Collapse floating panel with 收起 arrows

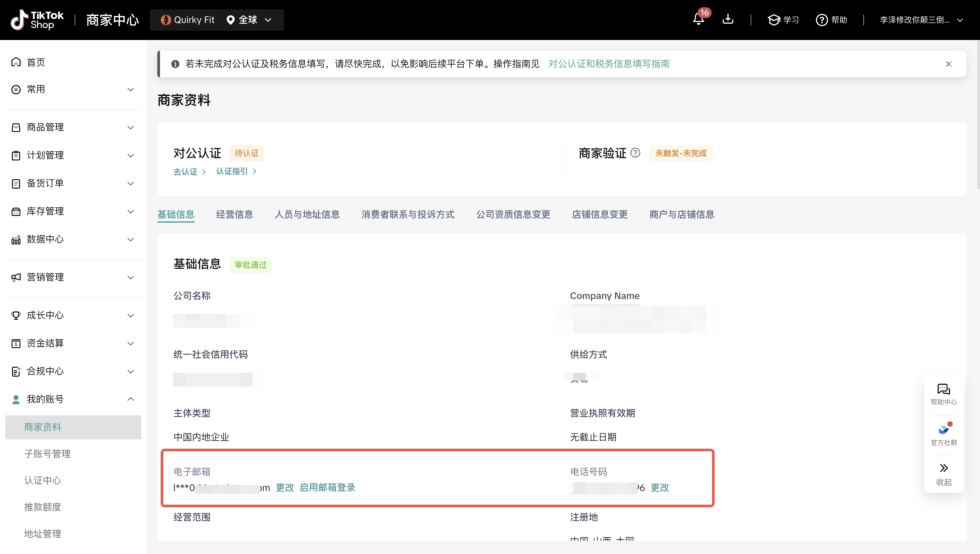(943, 468)
